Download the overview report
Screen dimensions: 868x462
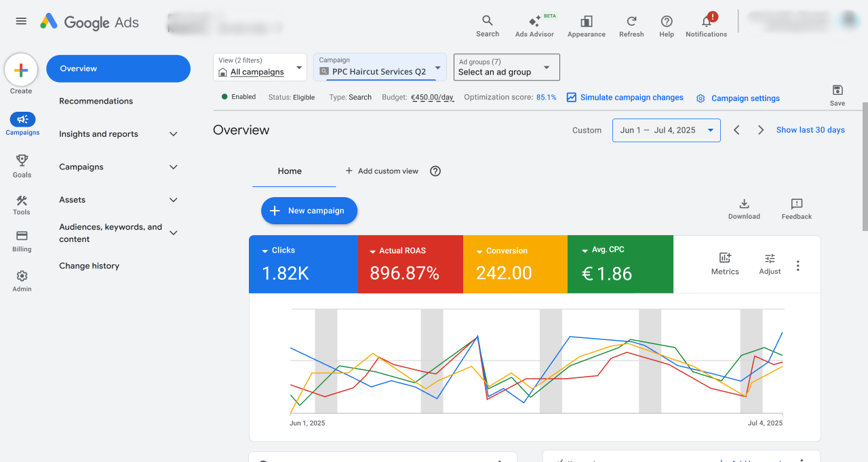(744, 209)
